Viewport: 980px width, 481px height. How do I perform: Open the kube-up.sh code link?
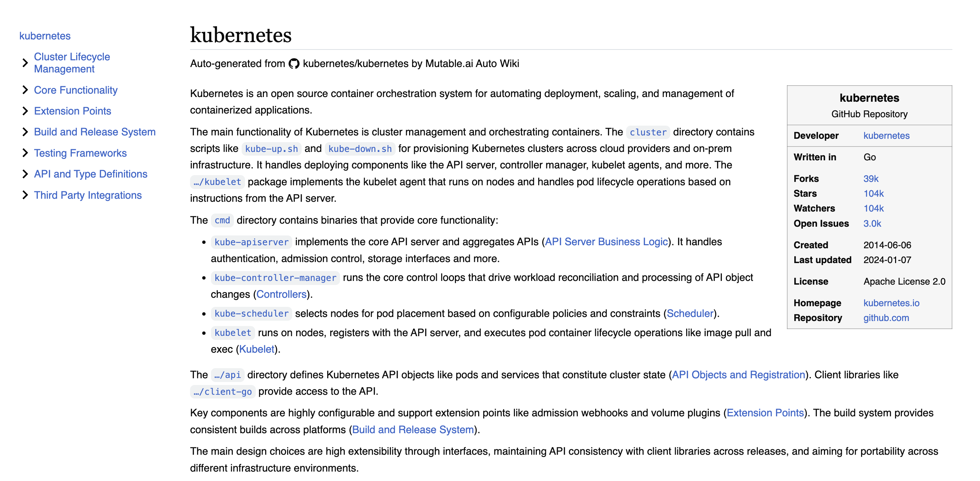pos(271,149)
